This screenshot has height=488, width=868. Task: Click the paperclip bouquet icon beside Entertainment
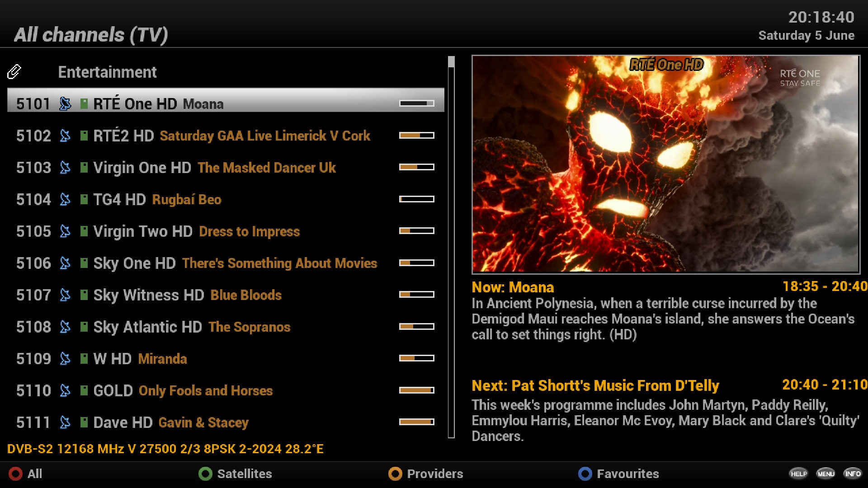click(x=14, y=71)
